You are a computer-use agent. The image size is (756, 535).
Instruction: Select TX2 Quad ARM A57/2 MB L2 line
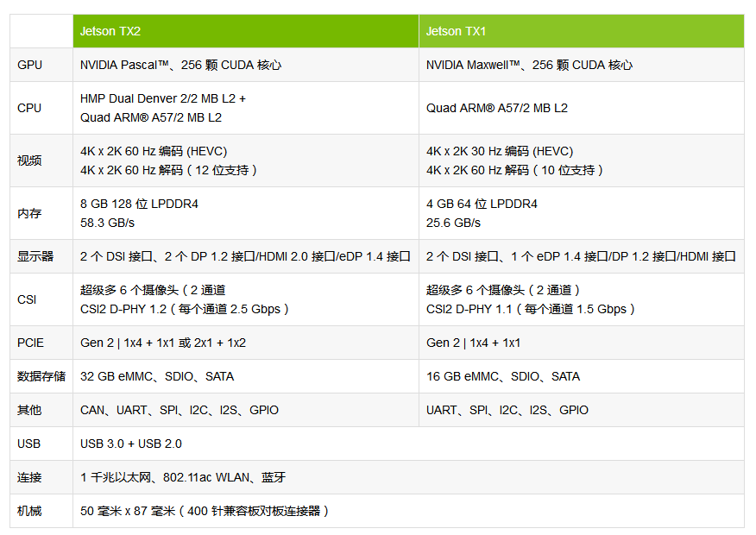point(151,117)
